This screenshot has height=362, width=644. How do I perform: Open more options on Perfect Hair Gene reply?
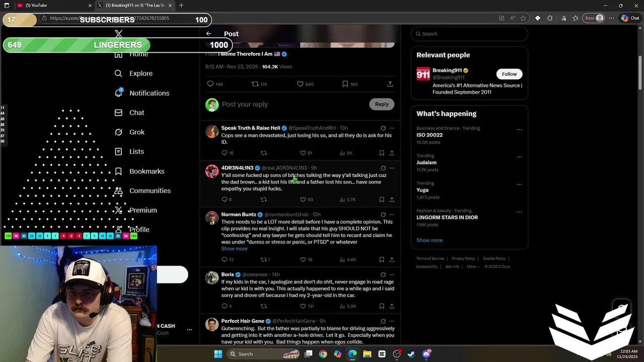tap(392, 321)
